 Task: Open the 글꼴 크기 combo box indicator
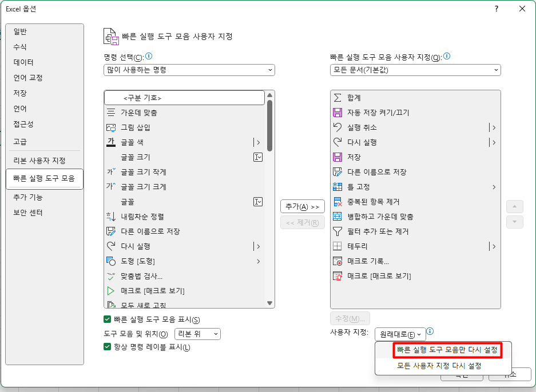coord(258,157)
